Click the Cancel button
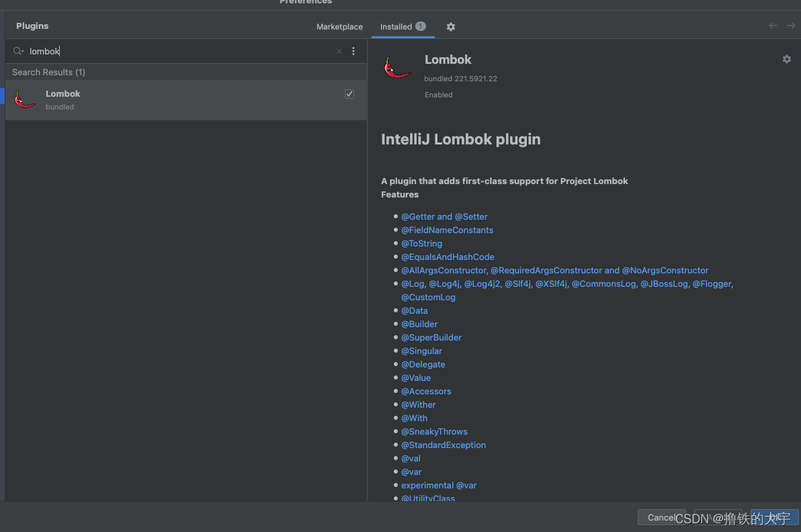The width and height of the screenshot is (801, 532). pos(661,517)
